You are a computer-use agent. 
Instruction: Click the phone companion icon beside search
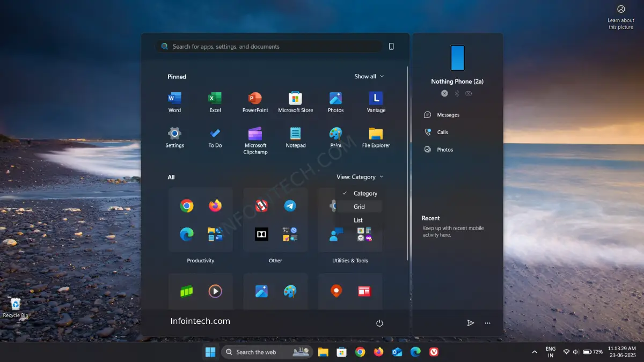(391, 47)
